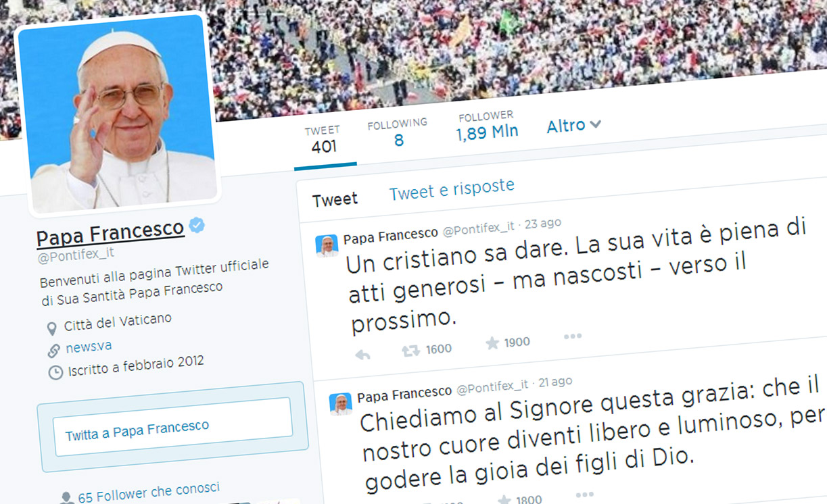Click the small avatar on the 21 ago tweet

[341, 403]
